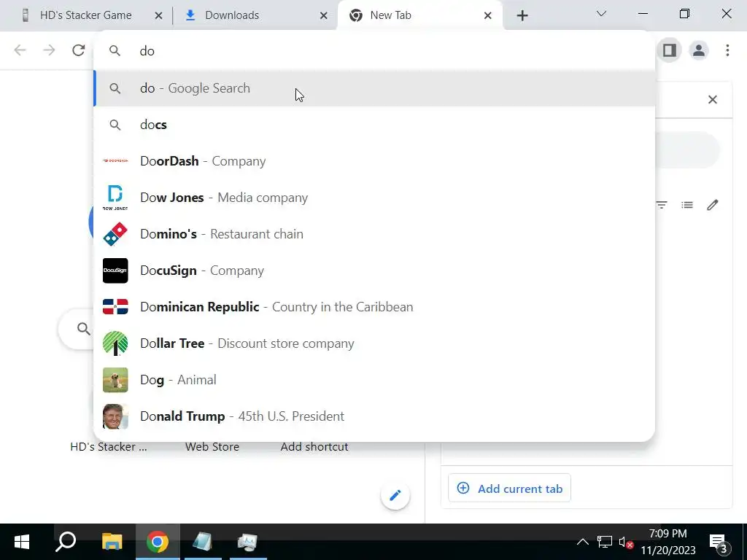This screenshot has height=560, width=747.
Task: Select the 'docs' search suggestion
Action: click(x=374, y=125)
